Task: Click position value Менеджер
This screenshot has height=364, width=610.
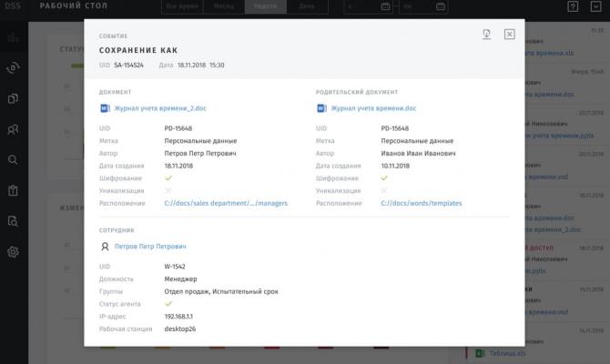Action: tap(180, 278)
